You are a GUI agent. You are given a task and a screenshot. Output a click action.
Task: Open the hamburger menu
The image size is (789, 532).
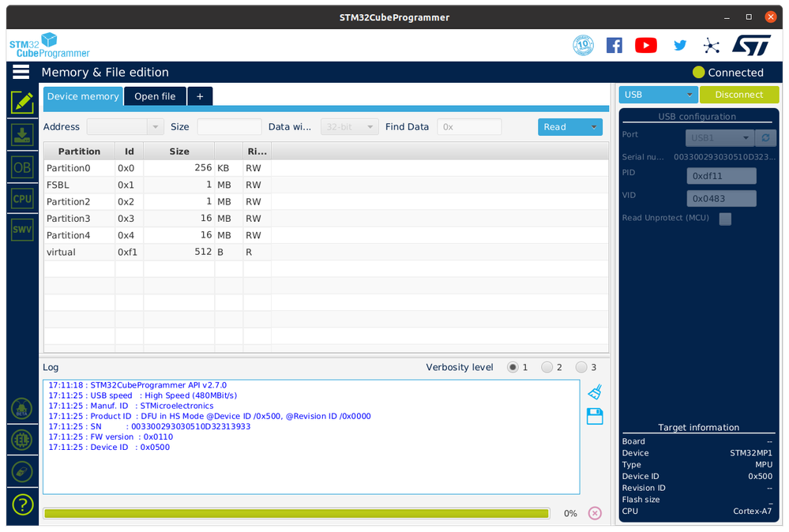pyautogui.click(x=21, y=72)
